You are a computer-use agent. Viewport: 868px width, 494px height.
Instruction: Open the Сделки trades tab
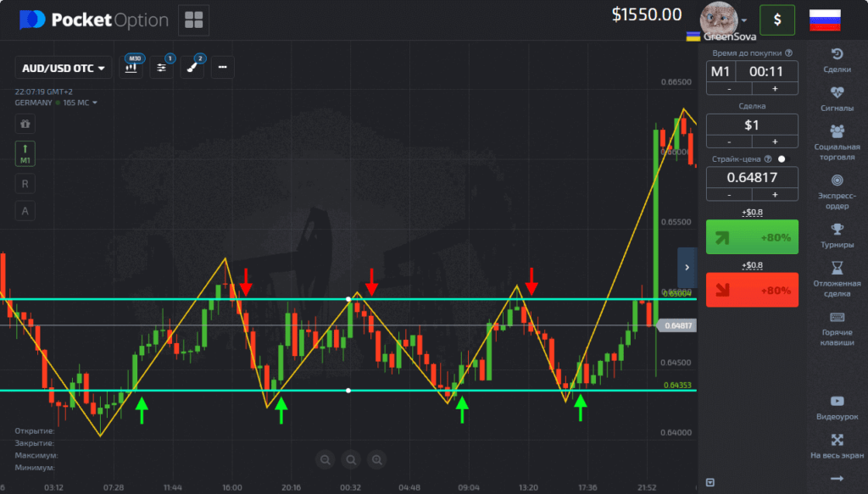pyautogui.click(x=837, y=59)
